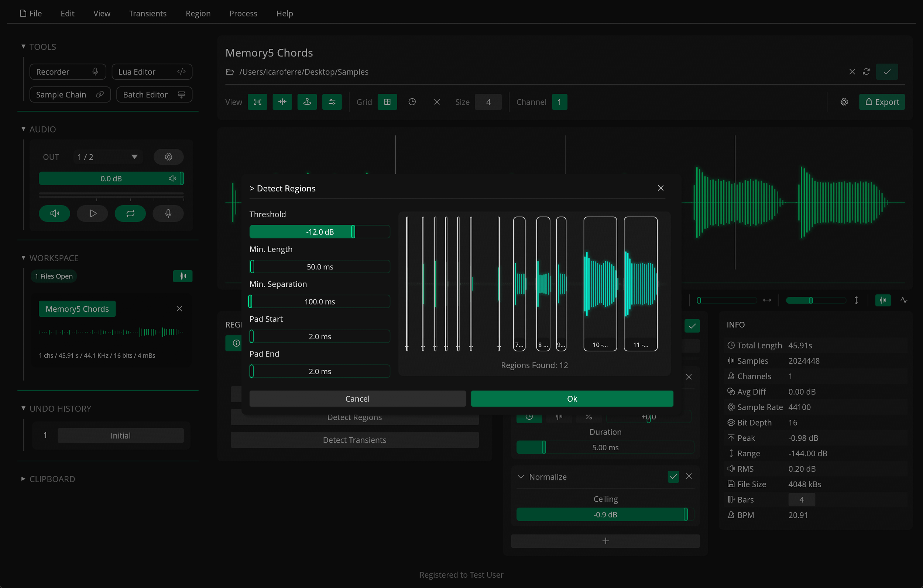Click the green checkmark confirm path button
Screen dimensions: 923x588
tap(887, 72)
